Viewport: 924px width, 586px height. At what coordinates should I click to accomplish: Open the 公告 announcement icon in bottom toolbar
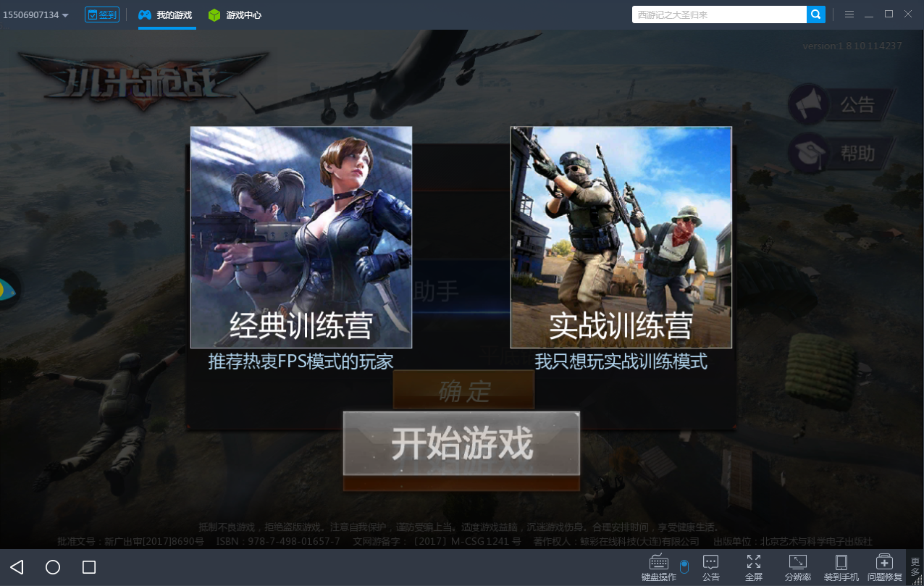[711, 567]
